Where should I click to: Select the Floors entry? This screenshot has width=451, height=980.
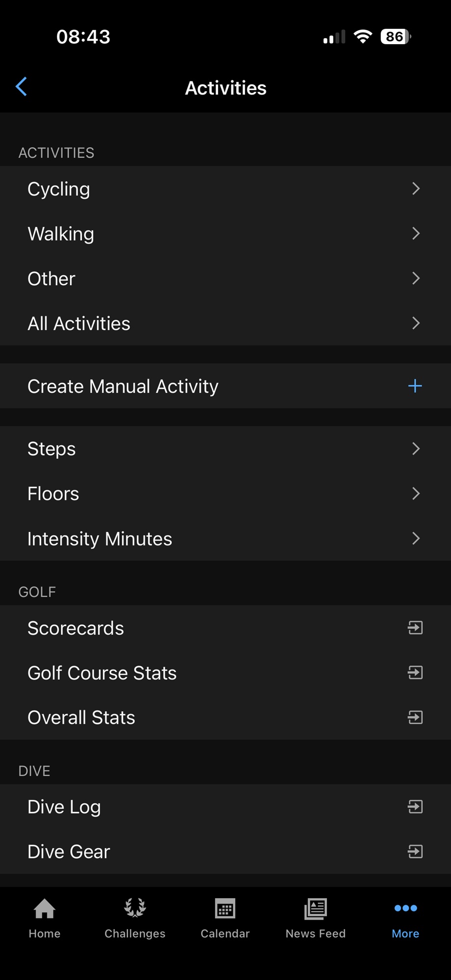point(53,493)
